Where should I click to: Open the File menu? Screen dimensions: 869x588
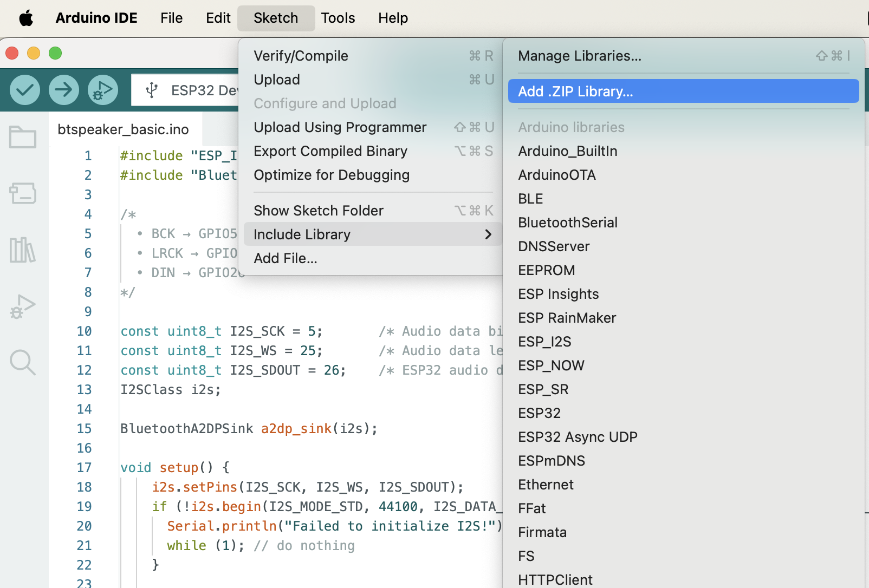pos(172,18)
